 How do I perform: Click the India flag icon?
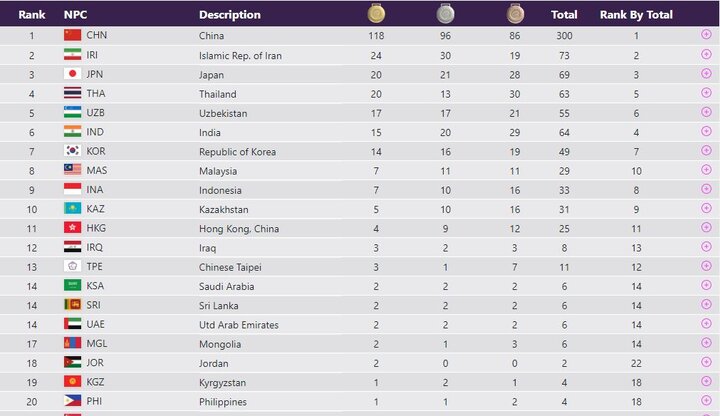(x=72, y=132)
